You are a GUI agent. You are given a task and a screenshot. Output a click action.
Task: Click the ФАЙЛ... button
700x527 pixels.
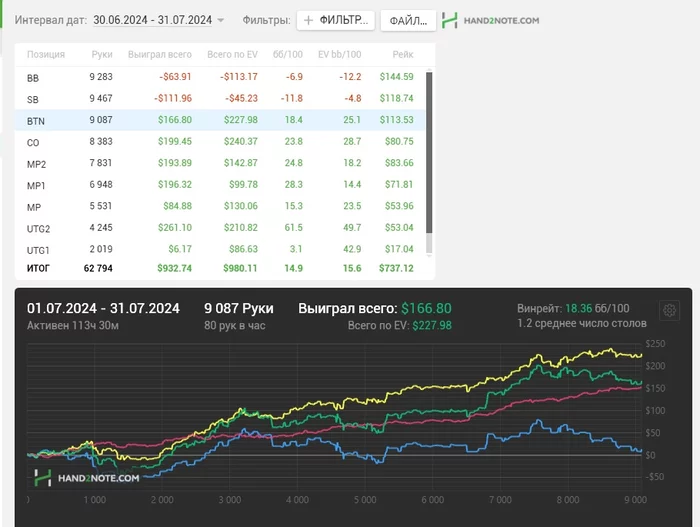pos(408,21)
